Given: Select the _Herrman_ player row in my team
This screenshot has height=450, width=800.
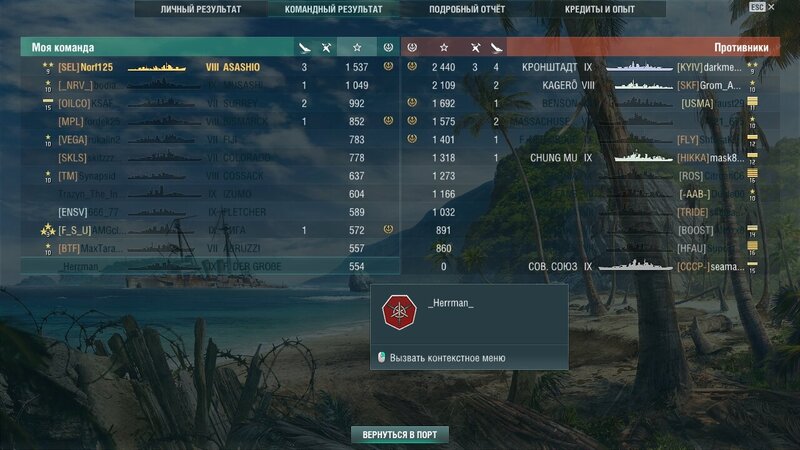Looking at the screenshot, I should click(210, 266).
